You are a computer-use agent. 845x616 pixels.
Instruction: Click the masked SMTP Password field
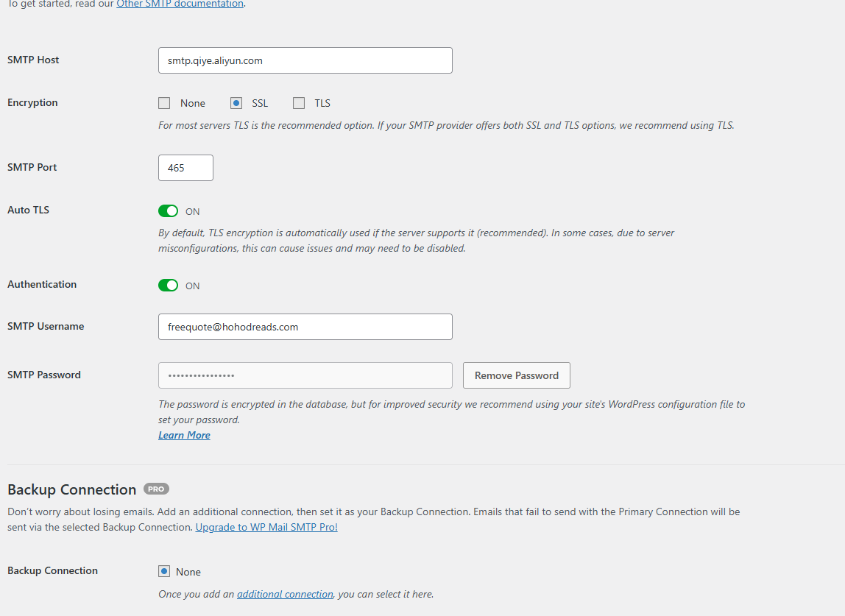pos(305,375)
